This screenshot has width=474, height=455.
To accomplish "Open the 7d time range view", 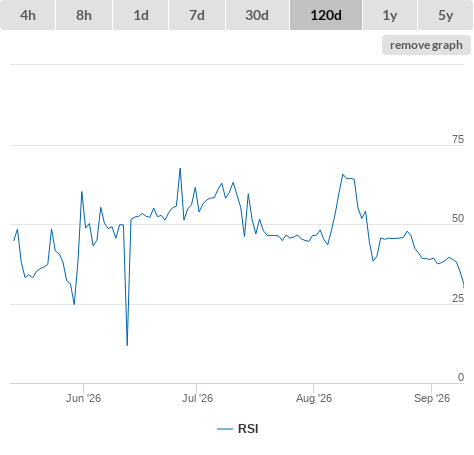I will pyautogui.click(x=197, y=15).
